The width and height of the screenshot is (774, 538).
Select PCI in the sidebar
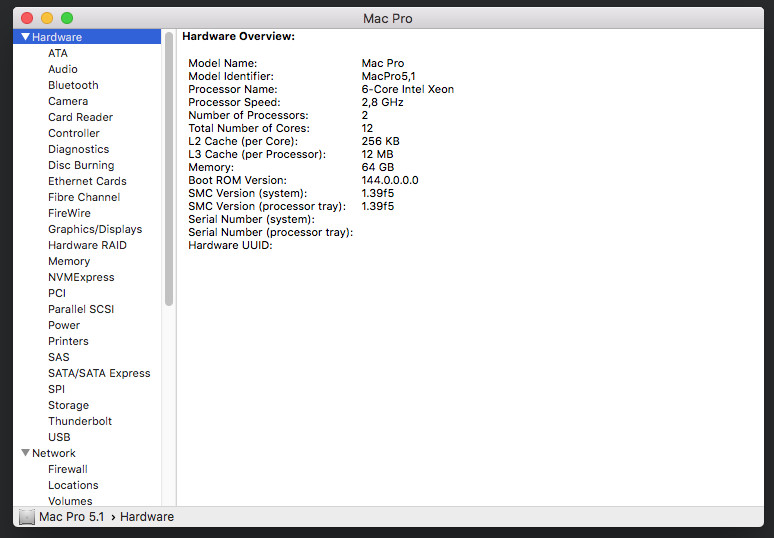coord(57,293)
